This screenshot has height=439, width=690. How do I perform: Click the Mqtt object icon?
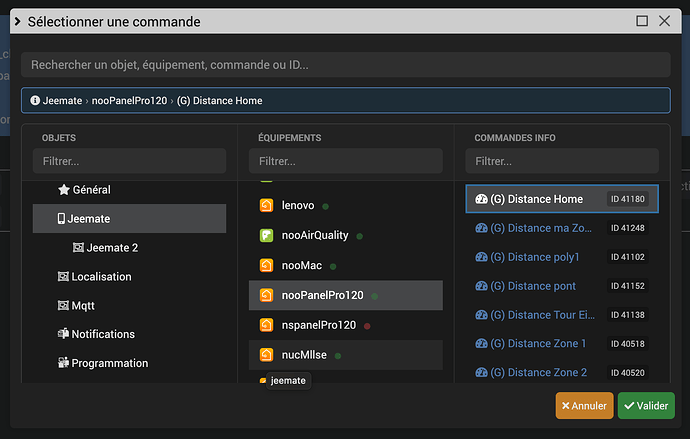coord(63,305)
